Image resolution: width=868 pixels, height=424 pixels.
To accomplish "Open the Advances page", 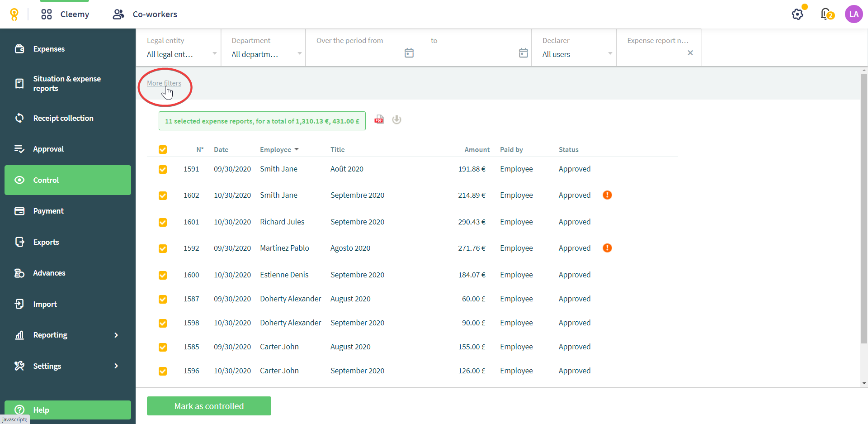I will tap(68, 273).
